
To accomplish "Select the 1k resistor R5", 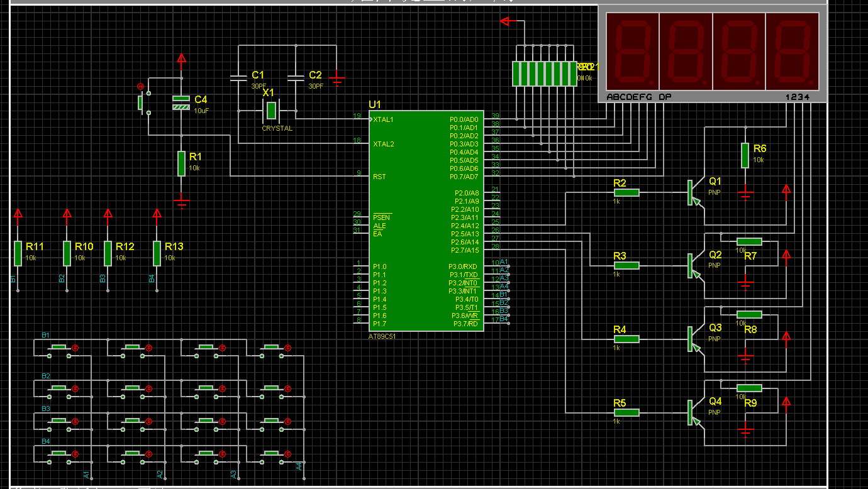I will point(626,412).
